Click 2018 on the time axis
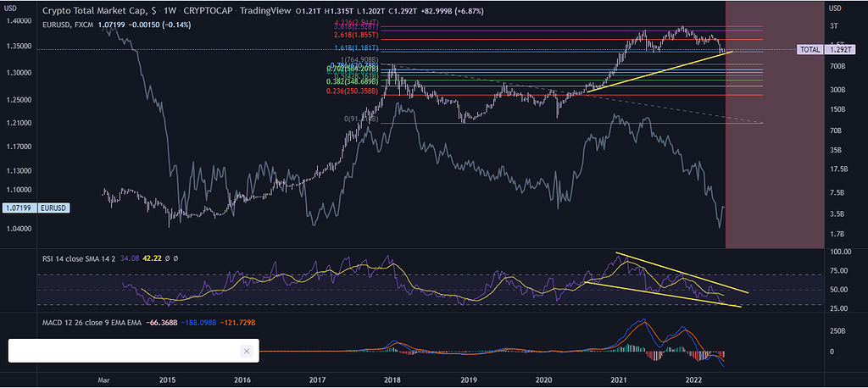This screenshot has height=388, width=868. click(x=392, y=380)
